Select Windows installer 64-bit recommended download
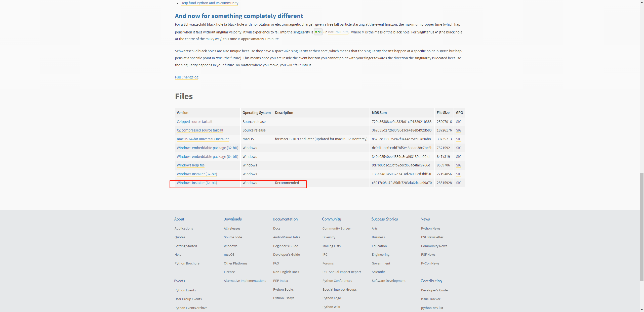Viewport: 644px width, 312px height. point(196,183)
